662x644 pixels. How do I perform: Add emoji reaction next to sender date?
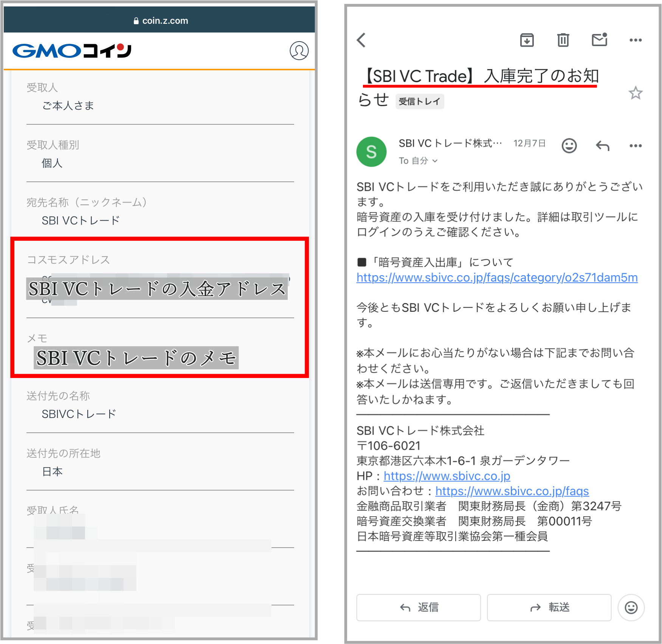tap(569, 146)
